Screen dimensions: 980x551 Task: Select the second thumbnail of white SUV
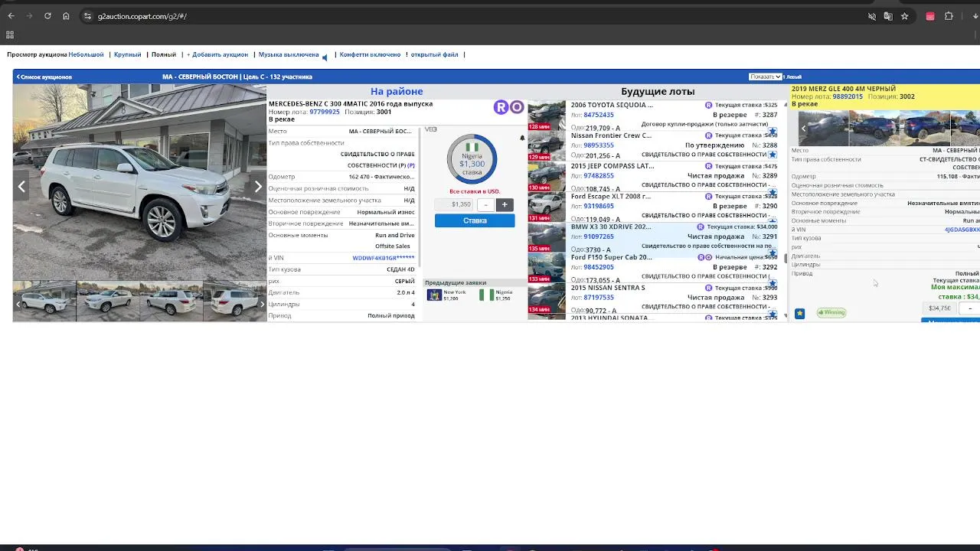108,302
